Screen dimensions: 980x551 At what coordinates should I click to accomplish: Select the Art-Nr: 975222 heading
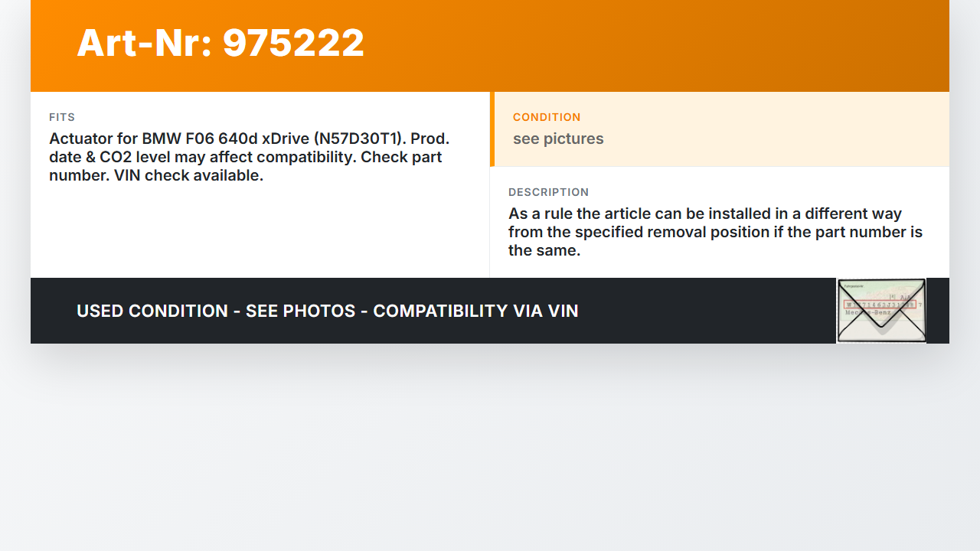(220, 43)
